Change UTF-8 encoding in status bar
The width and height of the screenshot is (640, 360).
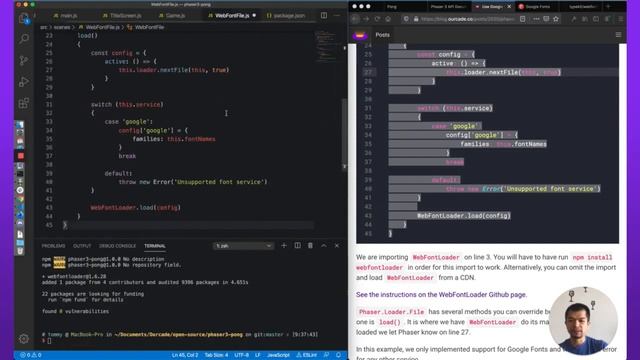242,355
